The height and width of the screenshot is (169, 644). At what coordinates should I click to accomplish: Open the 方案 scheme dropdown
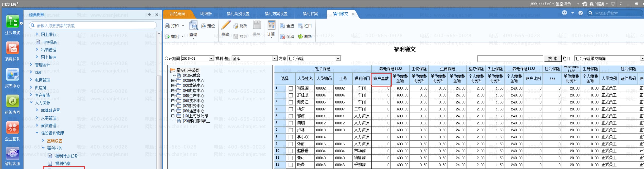click(338, 59)
